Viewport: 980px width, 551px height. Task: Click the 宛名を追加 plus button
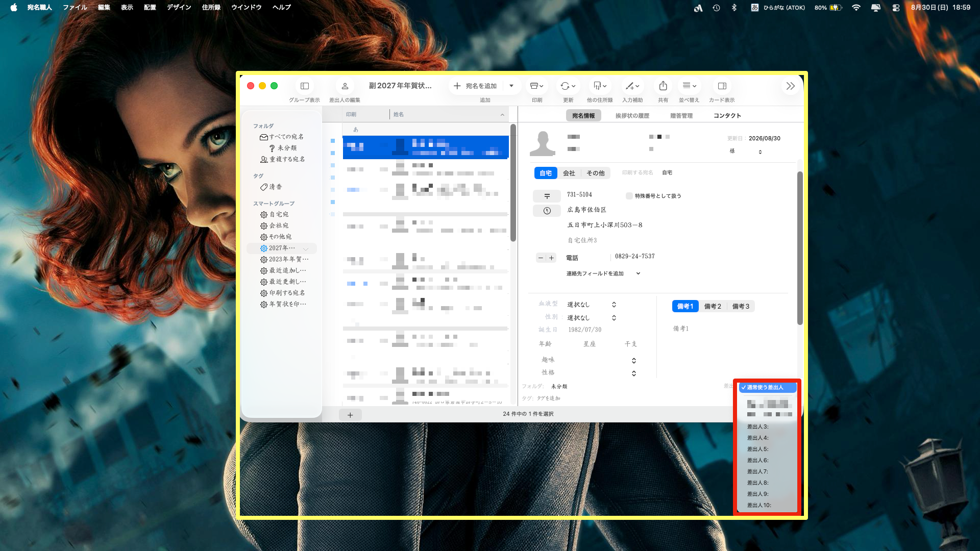point(475,86)
